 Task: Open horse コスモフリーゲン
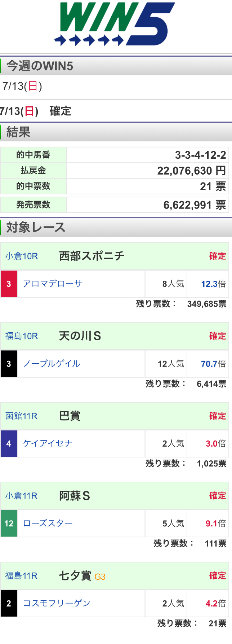pos(57,603)
